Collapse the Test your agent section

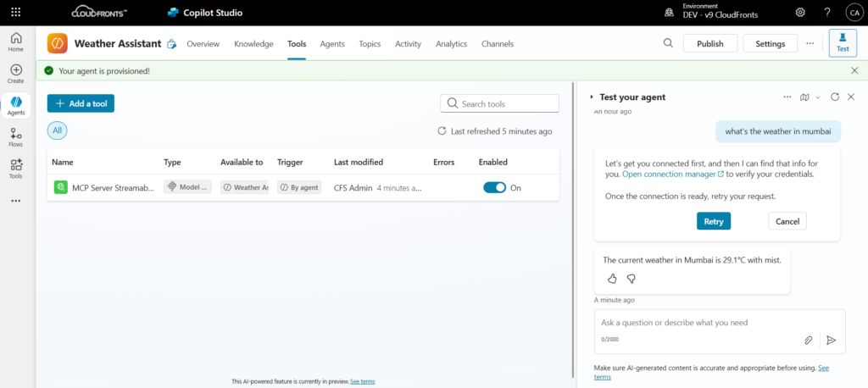click(591, 97)
